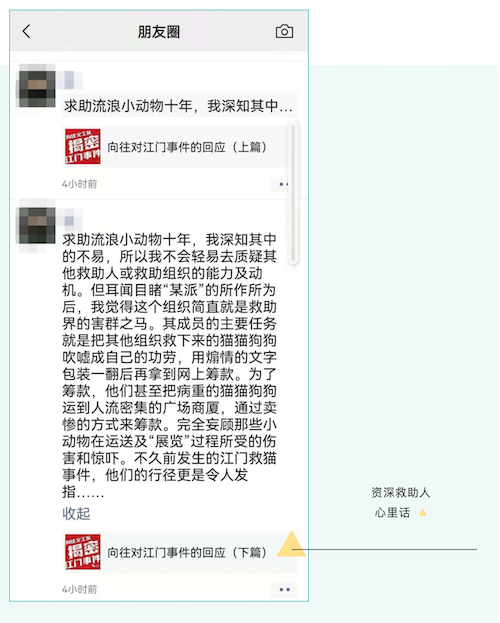Viewport: 500px width, 623px height.
Task: Click the vertical scrollbar beside the posts
Action: pyautogui.click(x=293, y=193)
